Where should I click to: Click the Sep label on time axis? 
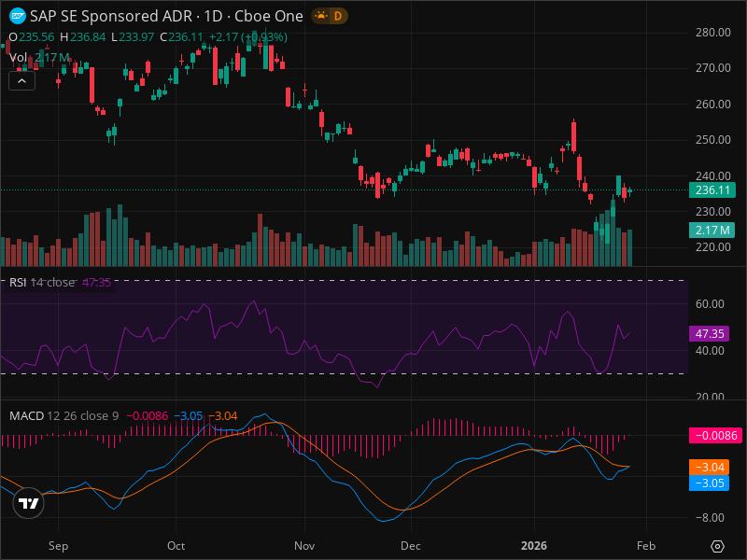coord(59,546)
